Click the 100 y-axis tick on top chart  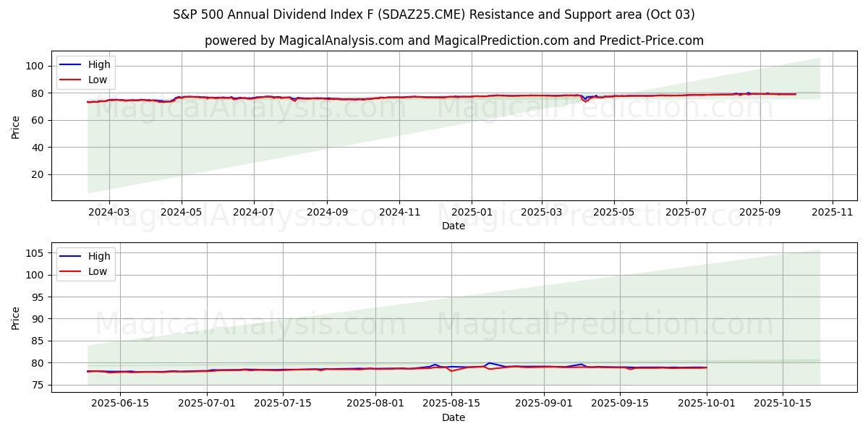35,66
